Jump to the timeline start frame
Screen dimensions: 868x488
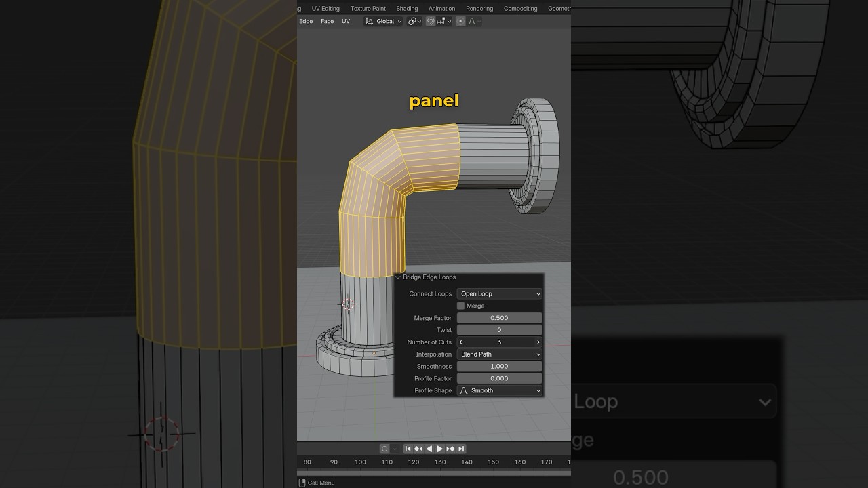click(408, 449)
